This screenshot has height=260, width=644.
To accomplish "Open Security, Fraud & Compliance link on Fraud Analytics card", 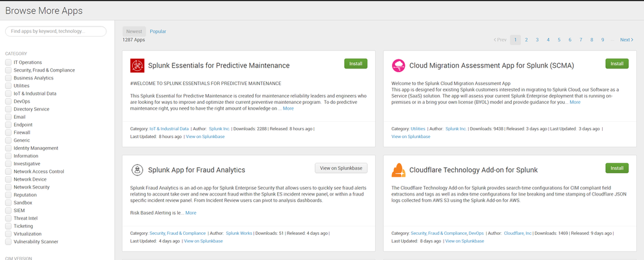I will point(177,234).
